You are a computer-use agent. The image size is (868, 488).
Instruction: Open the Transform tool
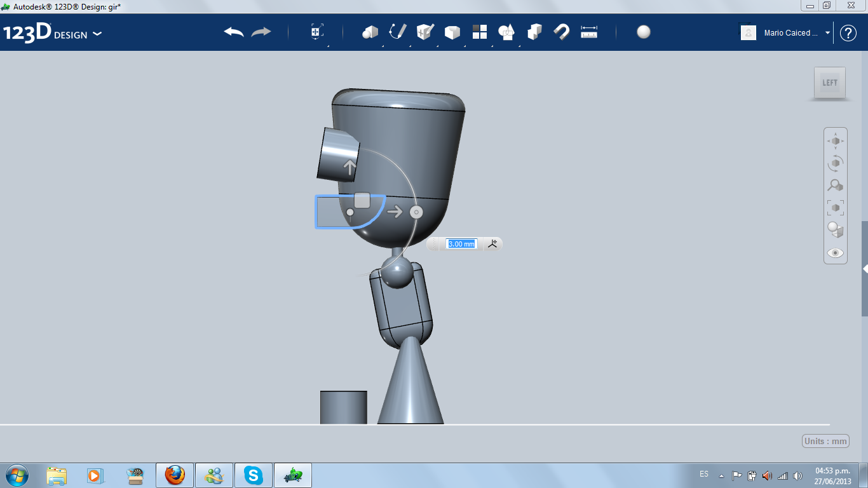(x=317, y=32)
